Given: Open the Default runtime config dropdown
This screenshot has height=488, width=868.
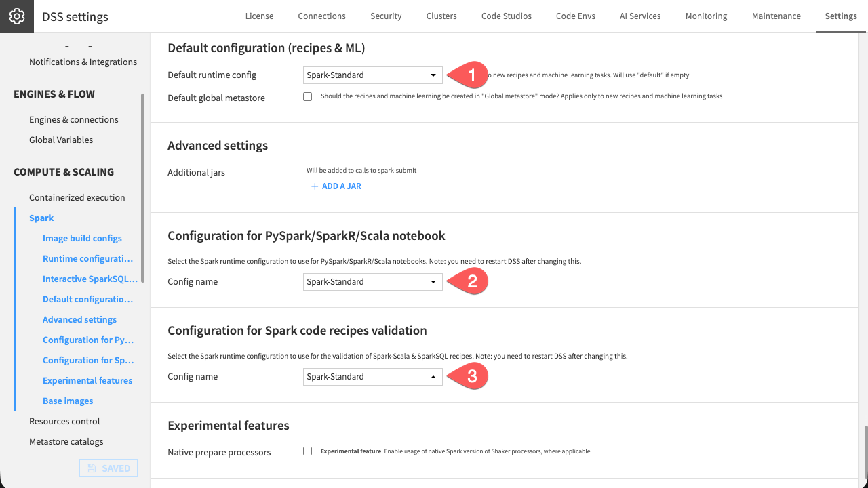Looking at the screenshot, I should [x=373, y=75].
